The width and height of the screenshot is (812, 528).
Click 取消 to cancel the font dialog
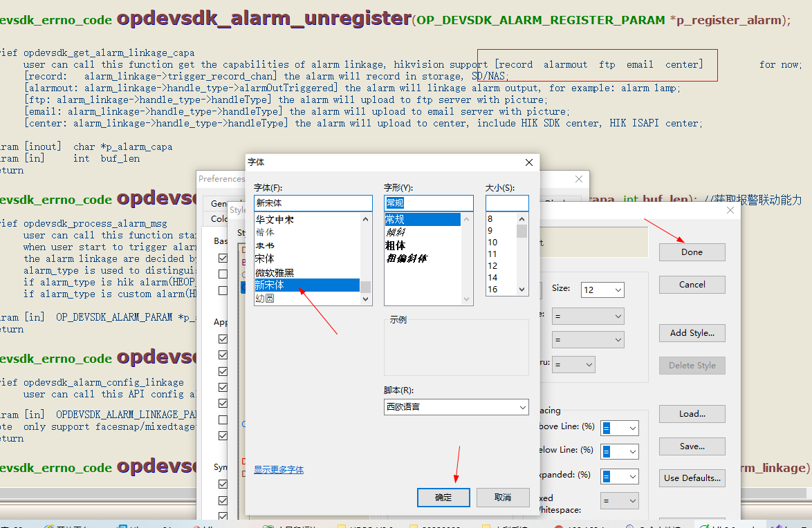point(504,497)
